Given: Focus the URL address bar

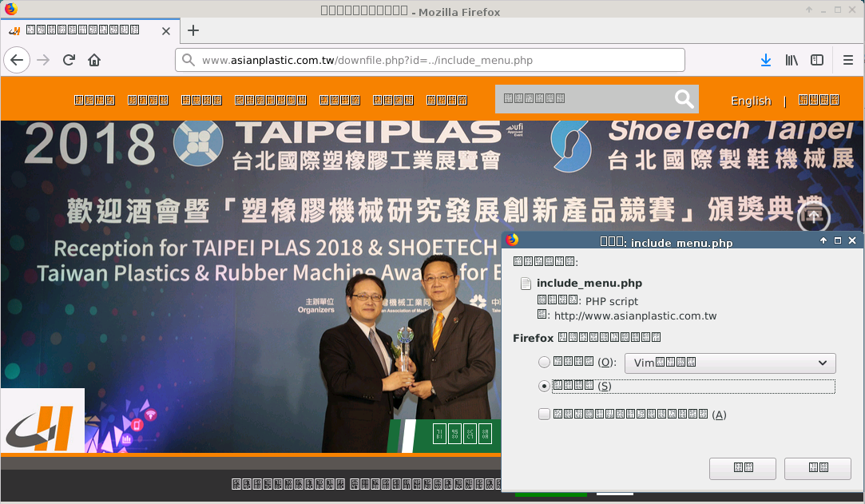Looking at the screenshot, I should coord(430,60).
